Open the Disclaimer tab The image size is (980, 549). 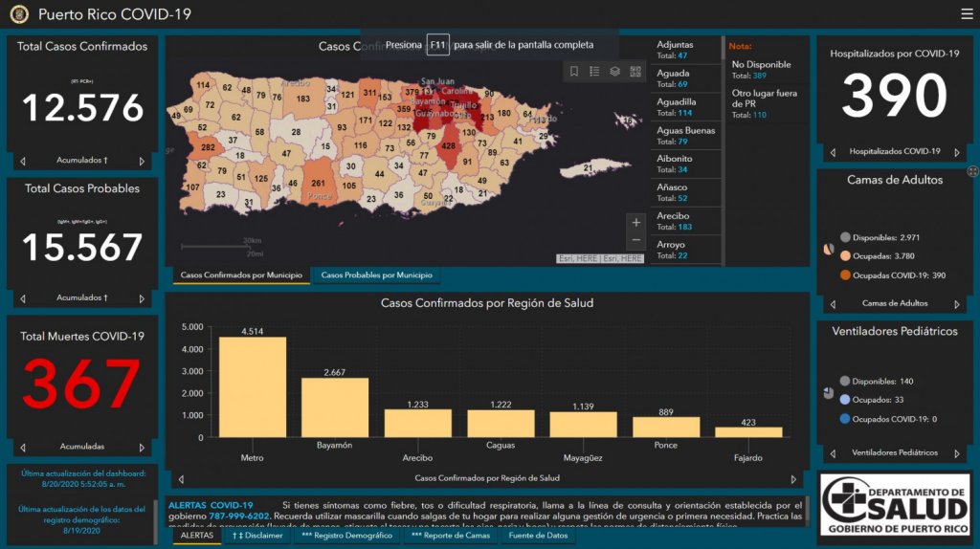[257, 536]
